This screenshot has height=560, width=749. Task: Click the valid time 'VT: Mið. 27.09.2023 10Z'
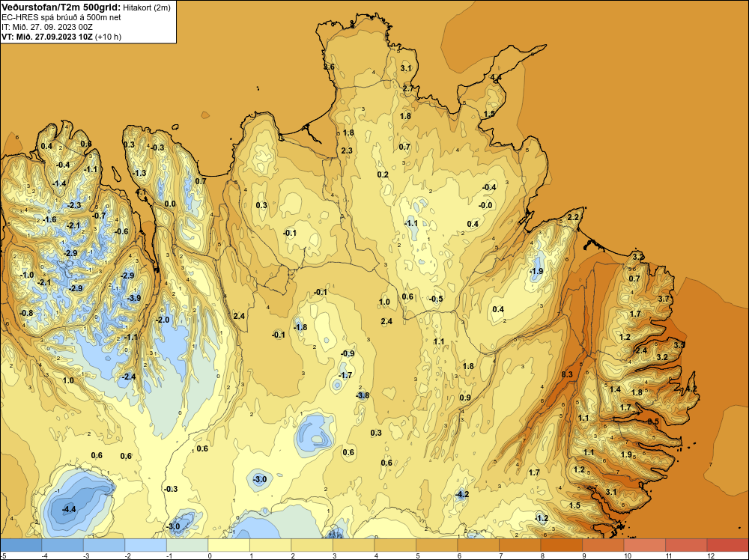47,37
